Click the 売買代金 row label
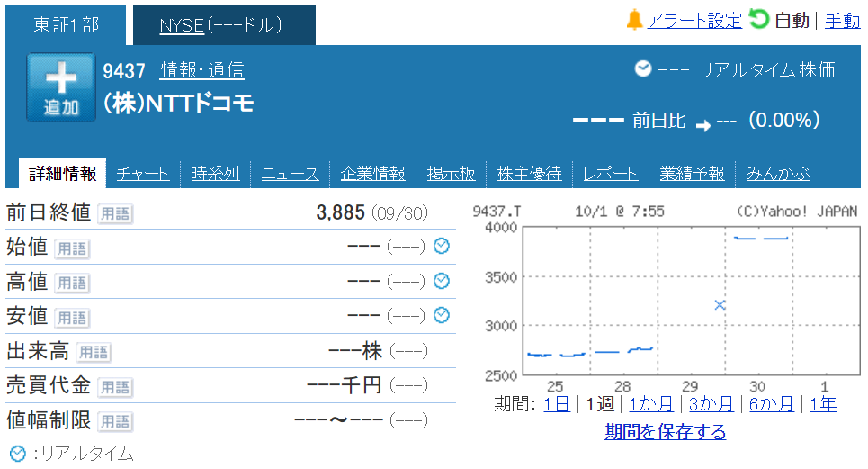Screen dimensions: 868x469 point(49,385)
